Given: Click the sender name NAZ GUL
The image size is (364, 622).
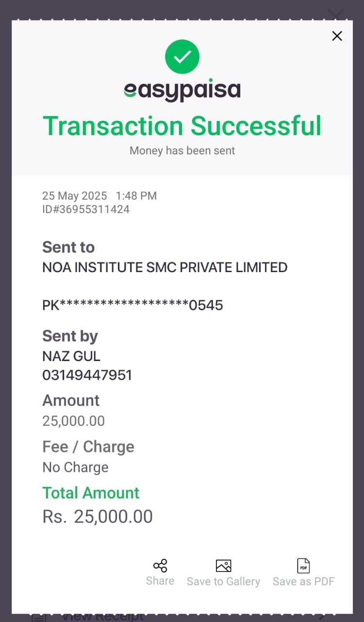Looking at the screenshot, I should coord(71,356).
